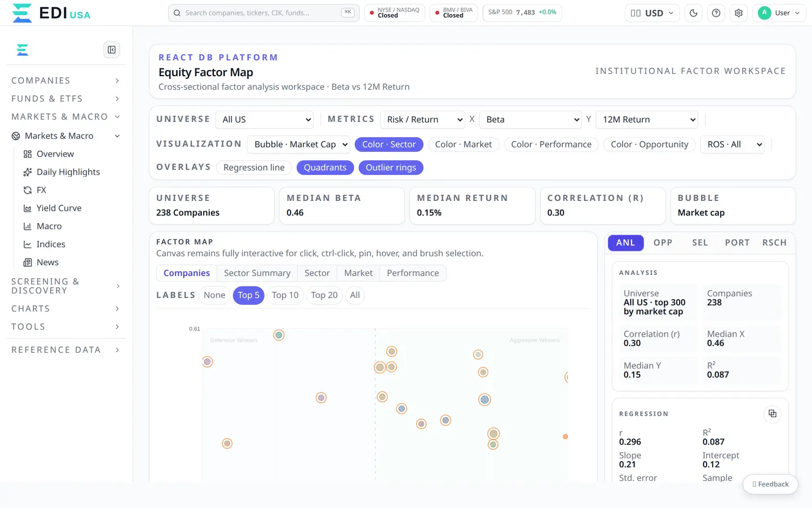Image resolution: width=812 pixels, height=508 pixels.
Task: Open the Universe All US dropdown
Action: 264,120
